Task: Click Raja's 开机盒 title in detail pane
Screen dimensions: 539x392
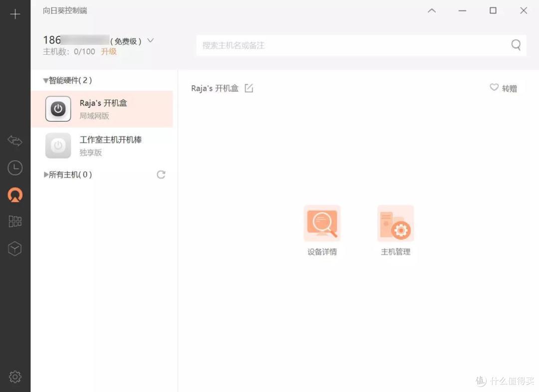Action: (215, 88)
